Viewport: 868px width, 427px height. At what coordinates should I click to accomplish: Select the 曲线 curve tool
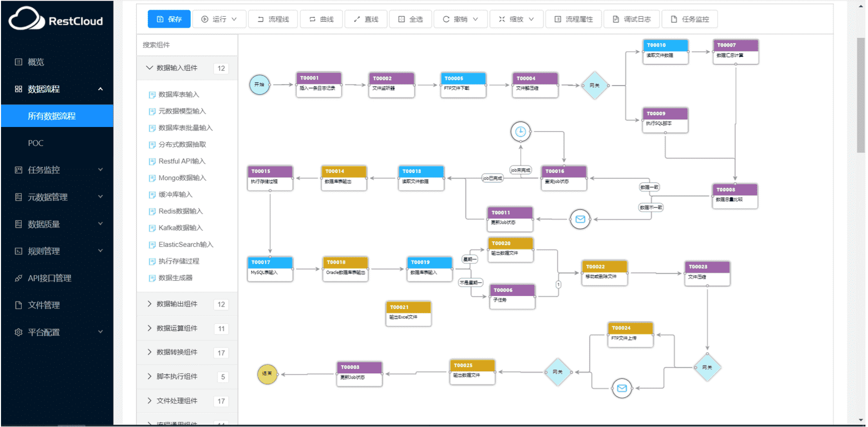[x=321, y=19]
